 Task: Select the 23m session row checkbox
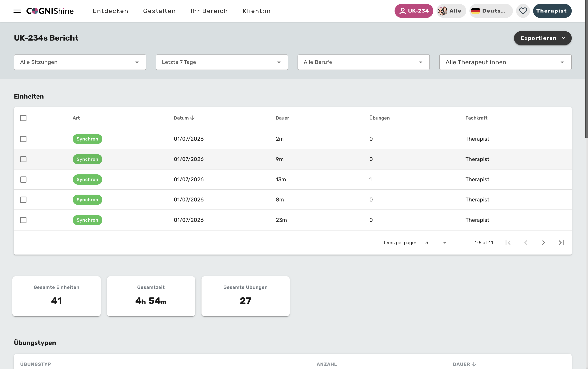[x=24, y=220]
